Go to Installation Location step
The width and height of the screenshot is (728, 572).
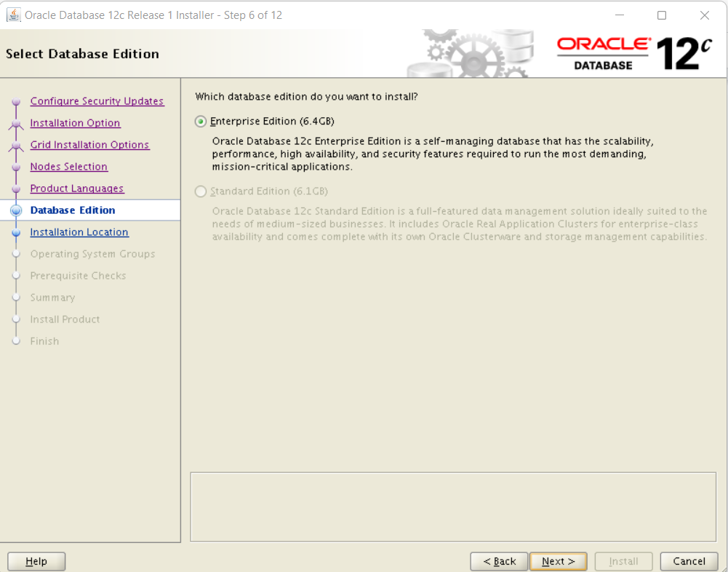coord(79,232)
